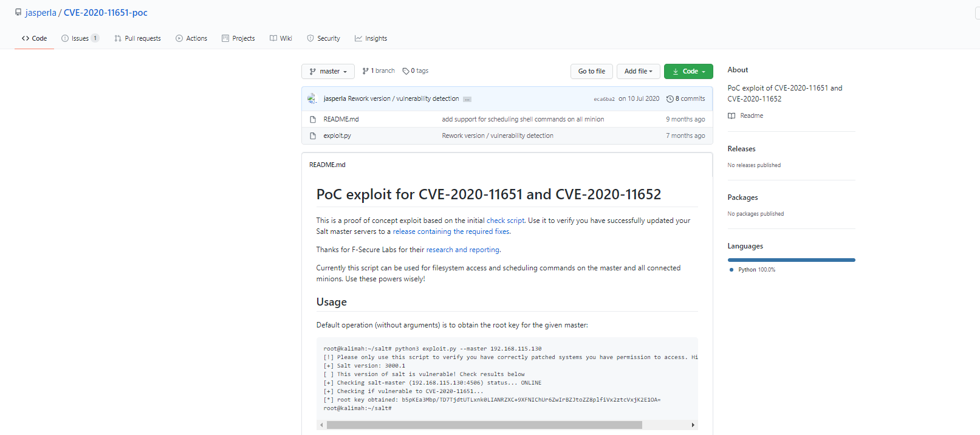Viewport: 980px width, 435px height.
Task: Open jasperla author link in latest commit
Action: click(x=335, y=98)
